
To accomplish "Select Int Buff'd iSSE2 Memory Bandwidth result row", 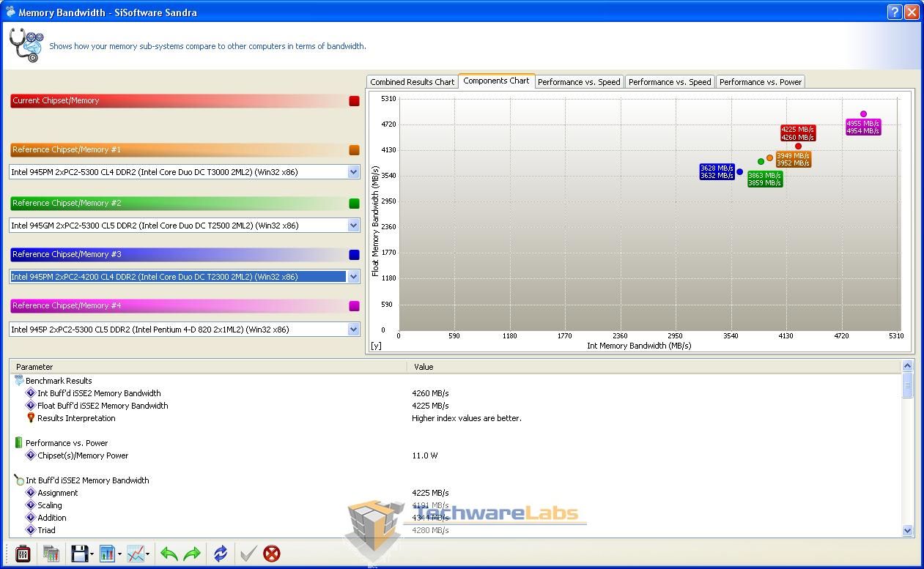I will coord(99,393).
